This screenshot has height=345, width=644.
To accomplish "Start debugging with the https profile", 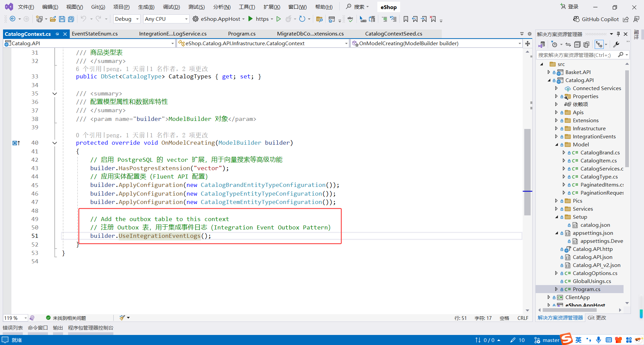I will click(250, 19).
